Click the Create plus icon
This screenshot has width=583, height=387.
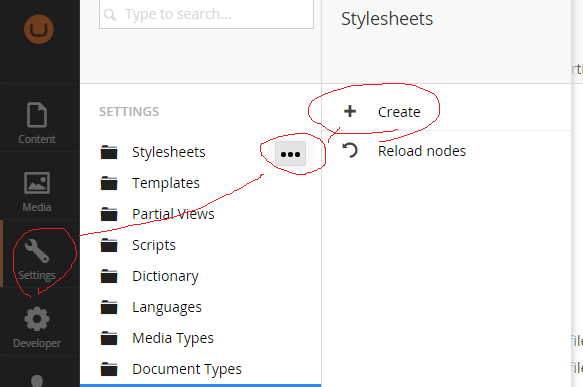(x=350, y=111)
